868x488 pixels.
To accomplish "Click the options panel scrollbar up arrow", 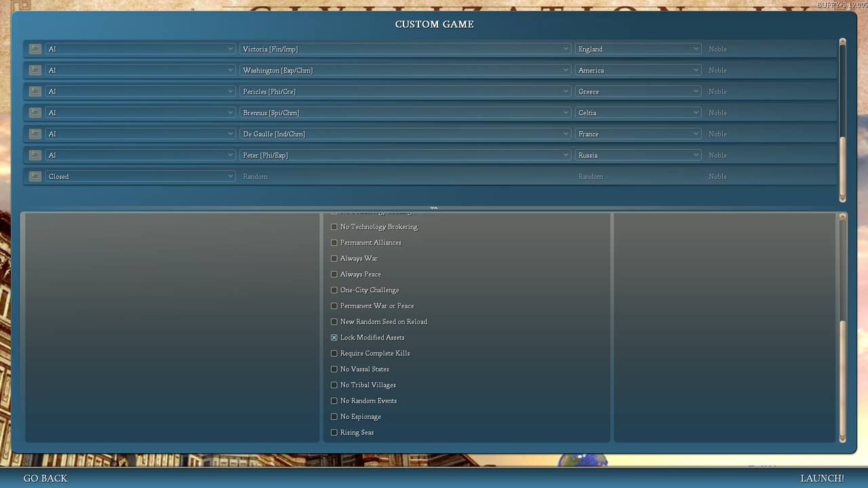I will (x=843, y=217).
